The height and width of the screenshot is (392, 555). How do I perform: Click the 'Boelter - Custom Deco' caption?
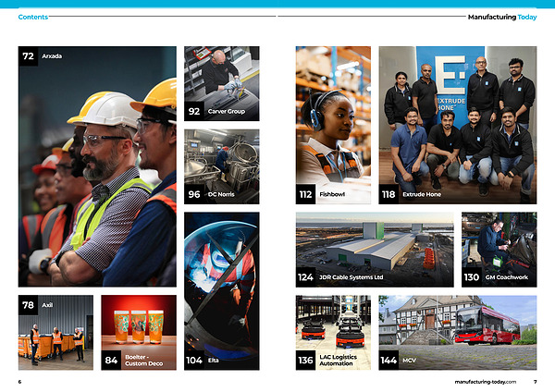(x=143, y=361)
